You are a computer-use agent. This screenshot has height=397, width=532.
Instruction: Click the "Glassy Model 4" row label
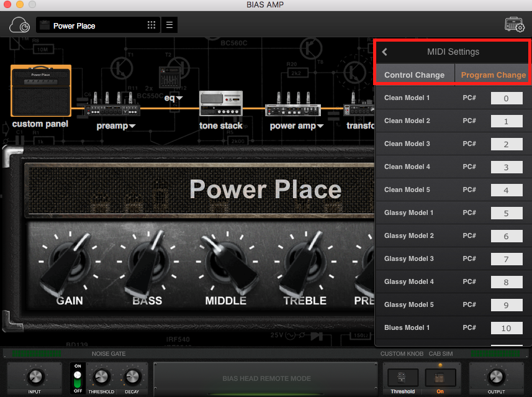pos(409,282)
